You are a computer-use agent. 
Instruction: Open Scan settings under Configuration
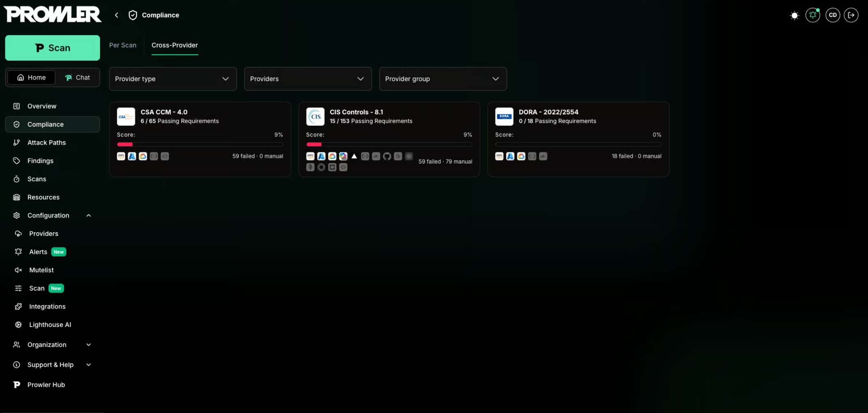[53, 288]
